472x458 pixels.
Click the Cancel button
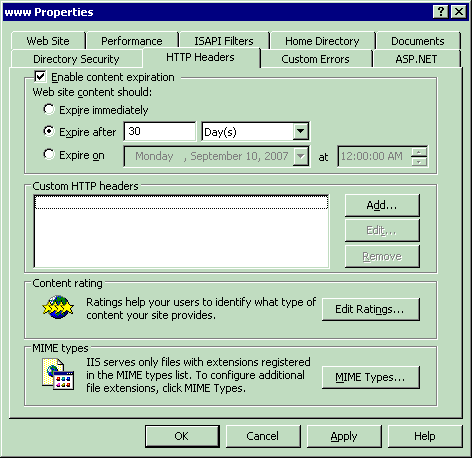click(263, 436)
